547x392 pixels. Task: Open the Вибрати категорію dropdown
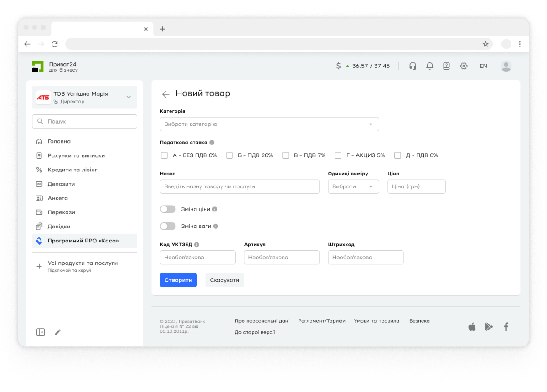[x=269, y=124]
